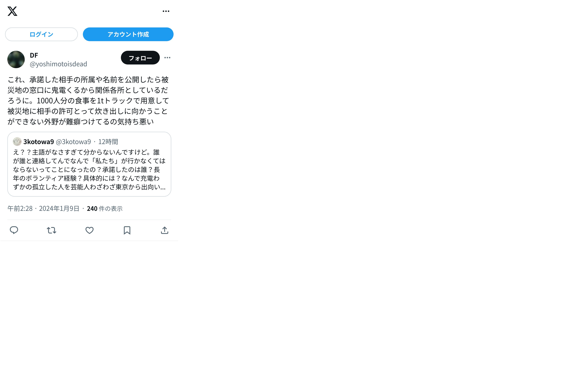The image size is (588, 386).
Task: Open the top header more options menu
Action: pos(166,11)
